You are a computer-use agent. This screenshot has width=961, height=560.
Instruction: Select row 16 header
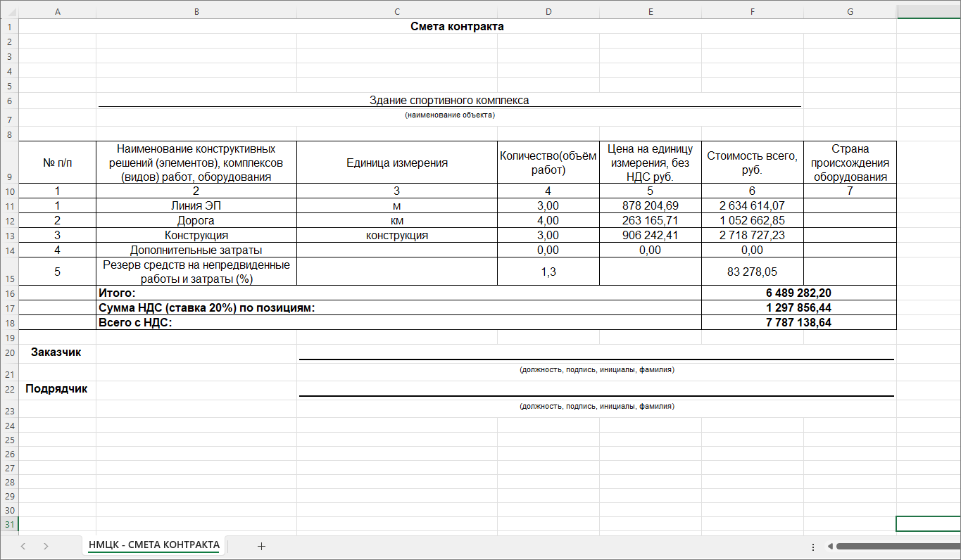coord(9,293)
